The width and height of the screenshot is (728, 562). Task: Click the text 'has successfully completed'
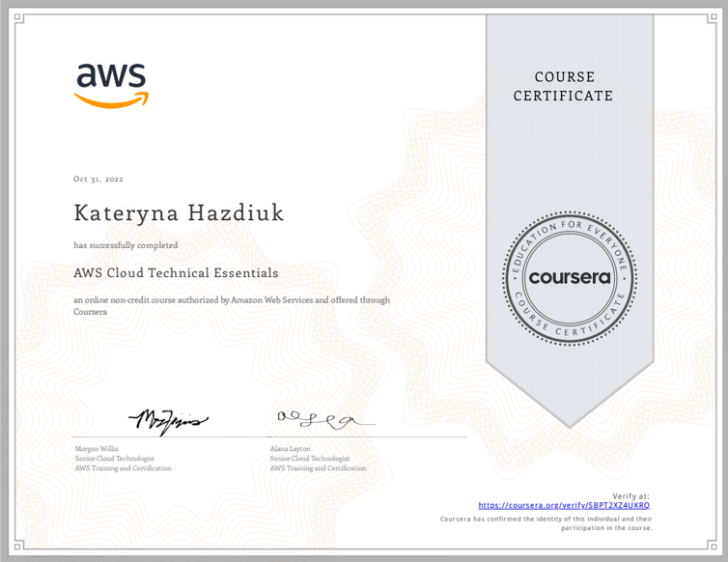126,245
